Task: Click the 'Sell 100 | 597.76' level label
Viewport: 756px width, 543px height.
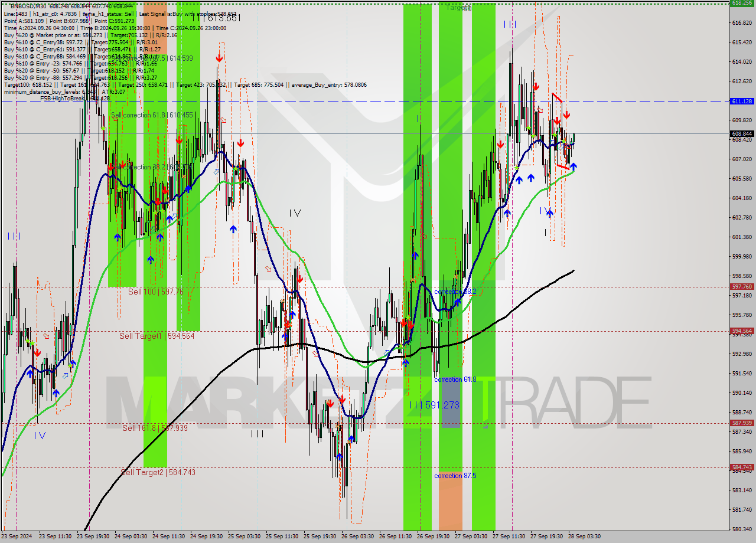Action: [x=155, y=292]
